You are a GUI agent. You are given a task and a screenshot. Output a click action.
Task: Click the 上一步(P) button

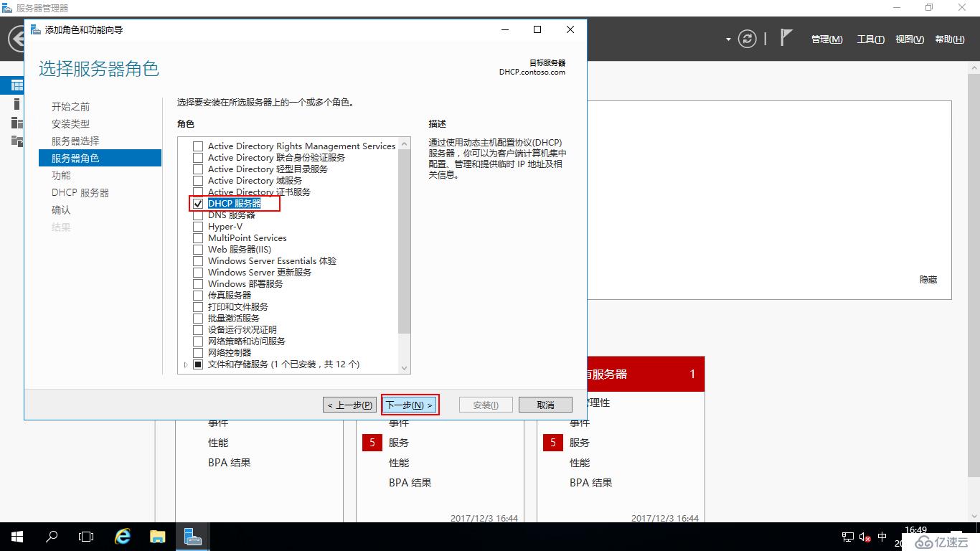point(349,405)
